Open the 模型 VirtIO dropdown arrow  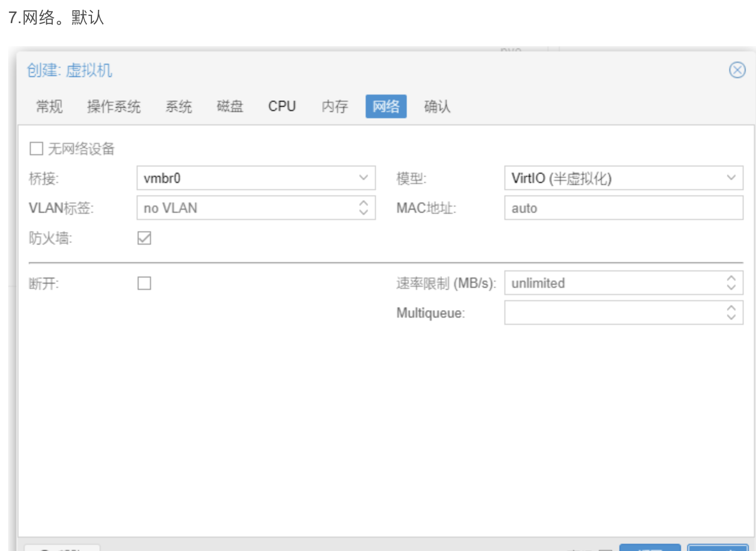pos(731,178)
